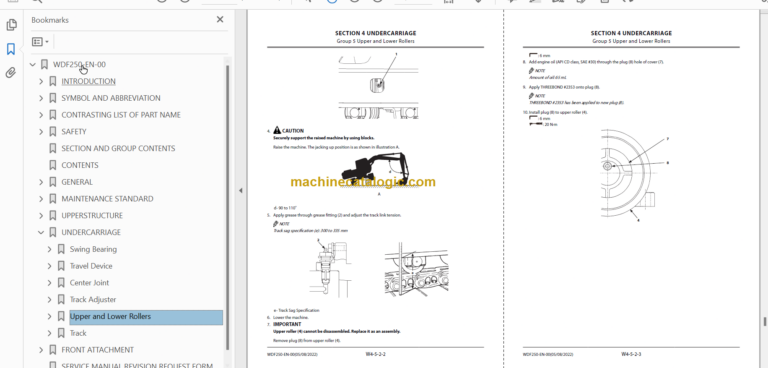Go to the Travel Device bookmark

tap(91, 266)
